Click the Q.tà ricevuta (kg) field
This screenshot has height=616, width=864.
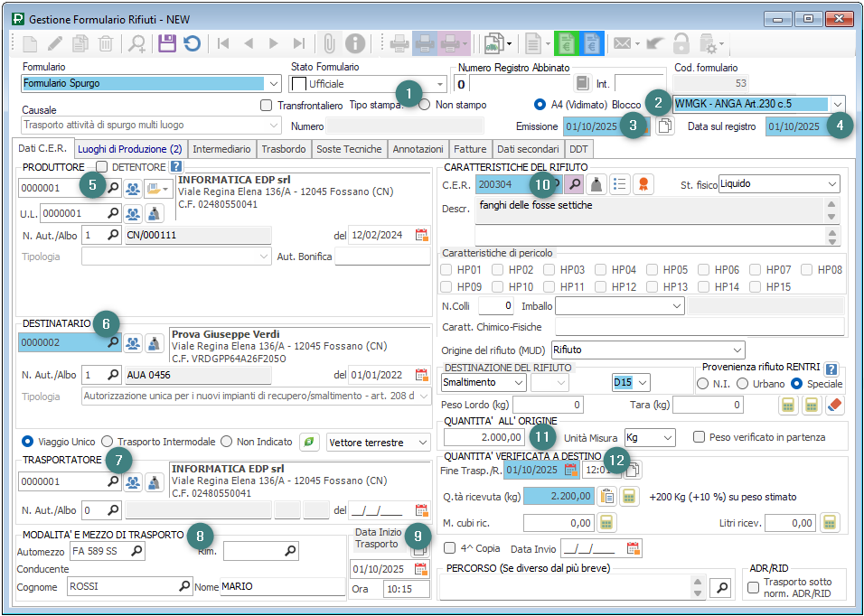559,496
